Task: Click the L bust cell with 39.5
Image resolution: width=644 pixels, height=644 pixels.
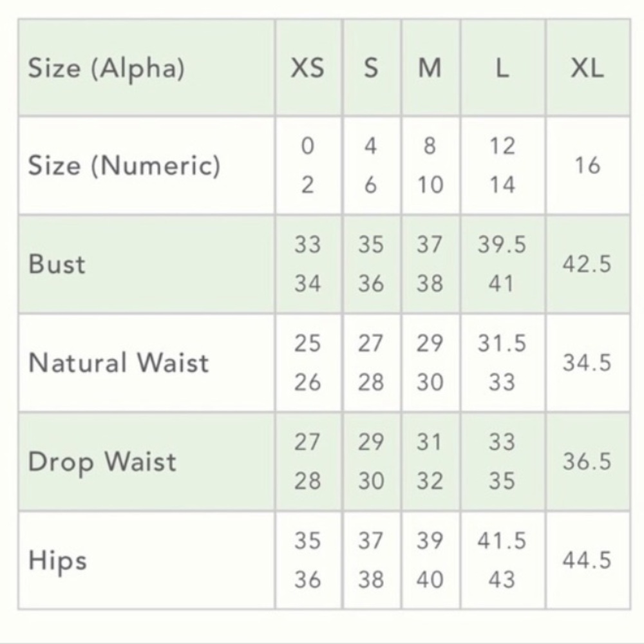Action: click(503, 264)
